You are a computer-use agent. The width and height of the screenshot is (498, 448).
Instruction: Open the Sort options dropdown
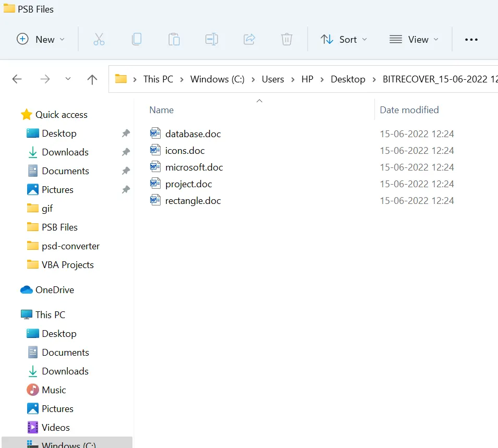344,39
